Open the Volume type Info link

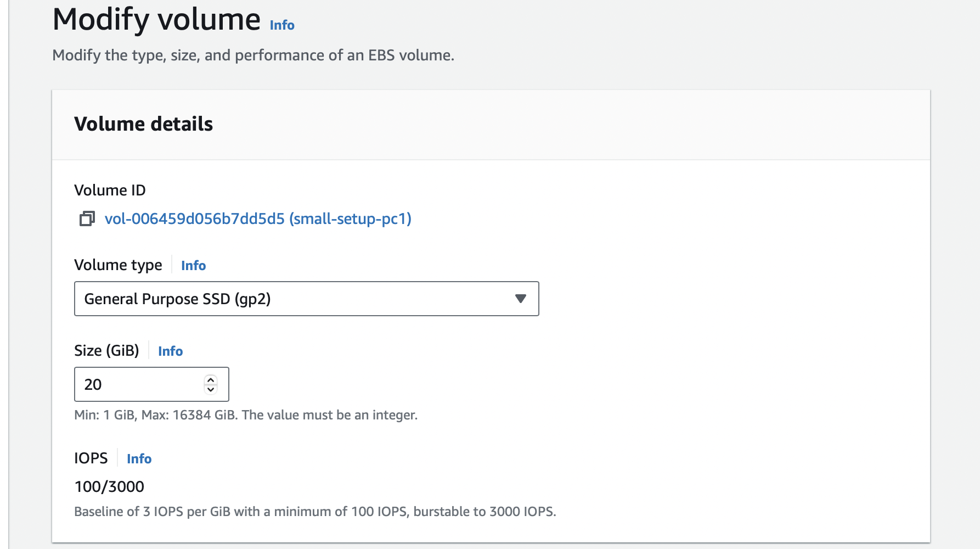tap(193, 266)
